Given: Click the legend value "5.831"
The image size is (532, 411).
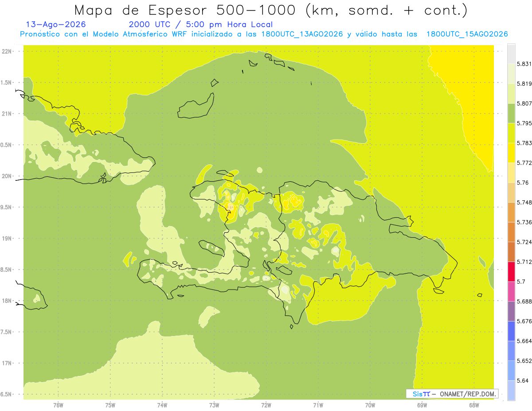Looking at the screenshot, I should pyautogui.click(x=524, y=64).
